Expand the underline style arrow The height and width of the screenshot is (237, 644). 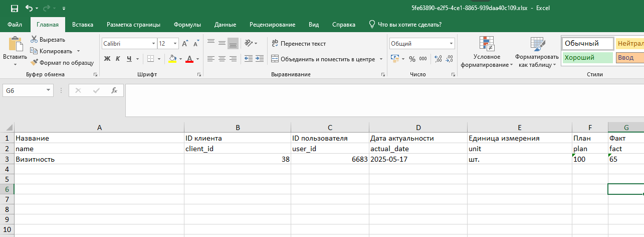tap(137, 59)
